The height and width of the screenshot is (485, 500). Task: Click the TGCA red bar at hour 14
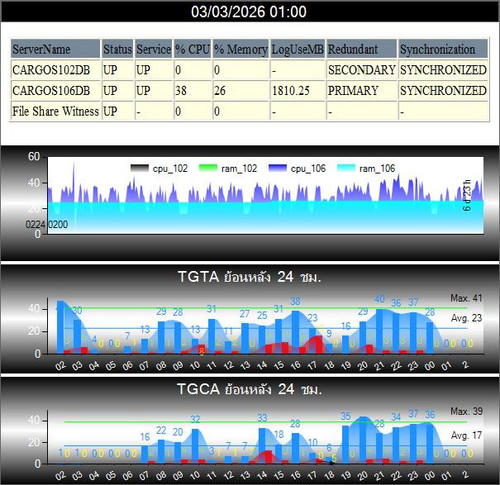tap(269, 457)
